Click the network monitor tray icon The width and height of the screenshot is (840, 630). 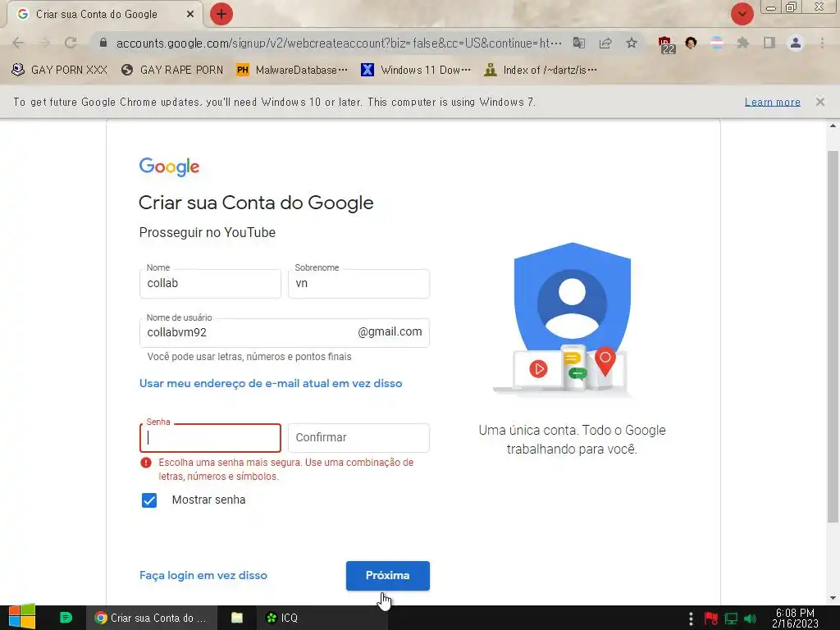tap(731, 619)
